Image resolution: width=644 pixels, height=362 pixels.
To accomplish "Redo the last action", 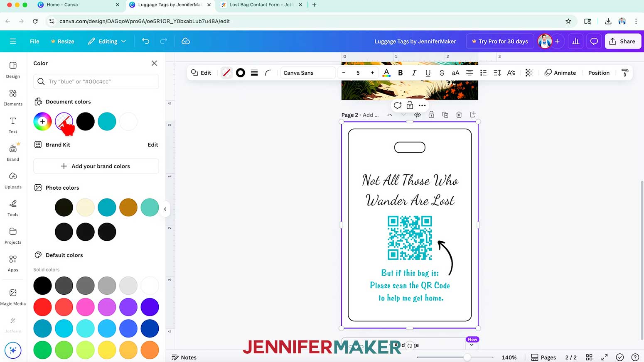I will tap(163, 41).
